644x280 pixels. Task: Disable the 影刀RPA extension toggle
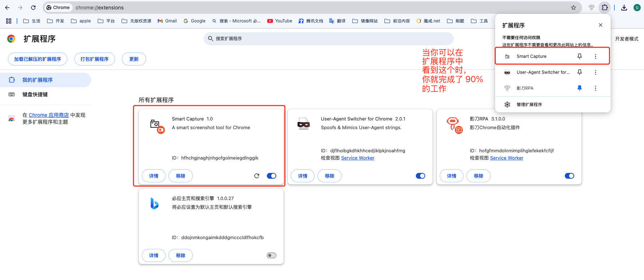[570, 176]
